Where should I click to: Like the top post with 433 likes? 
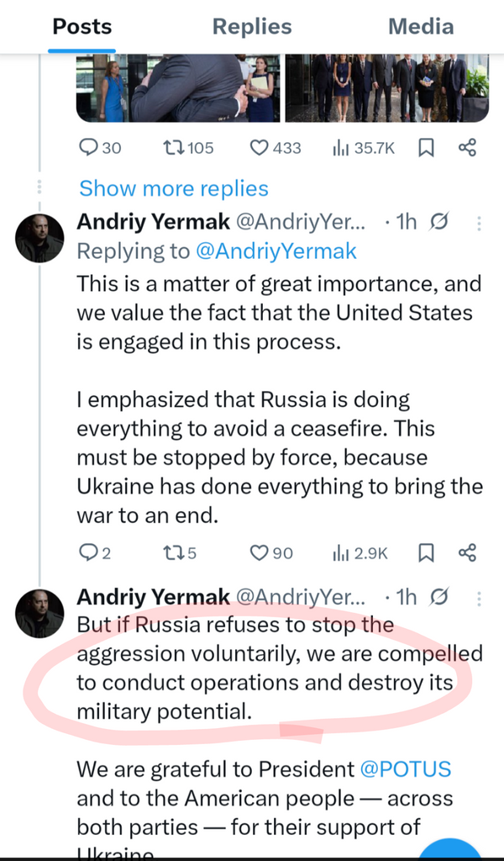(260, 148)
